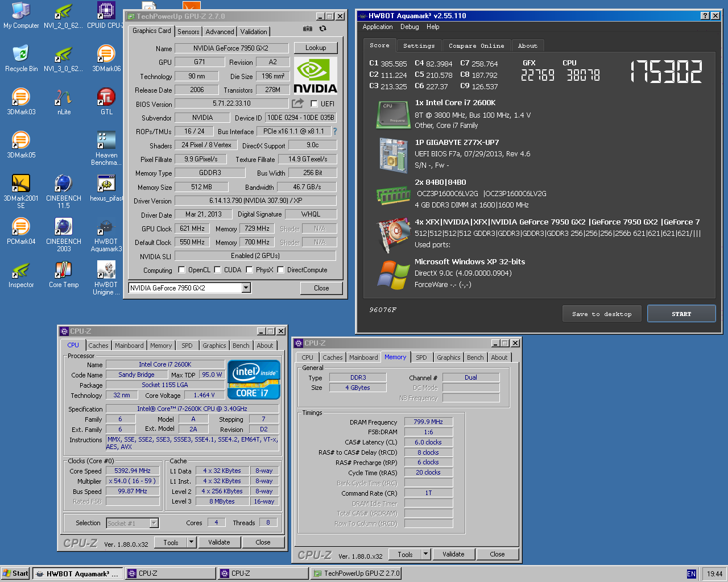
Task: Open Validation tab in GPU-Z
Action: [x=254, y=32]
